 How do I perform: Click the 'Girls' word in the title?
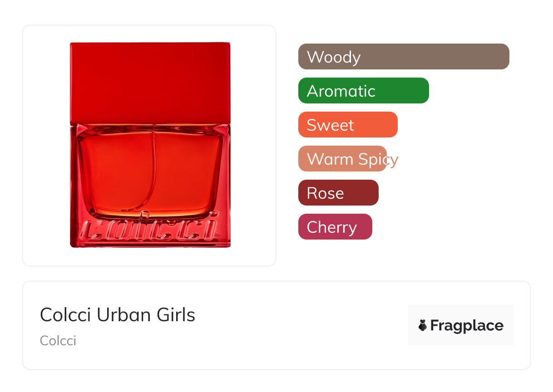point(175,315)
